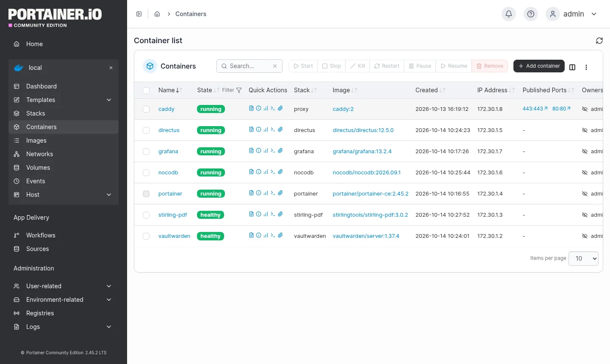The height and width of the screenshot is (364, 610).
Task: Inspect the directus container via info icon
Action: pos(258,130)
